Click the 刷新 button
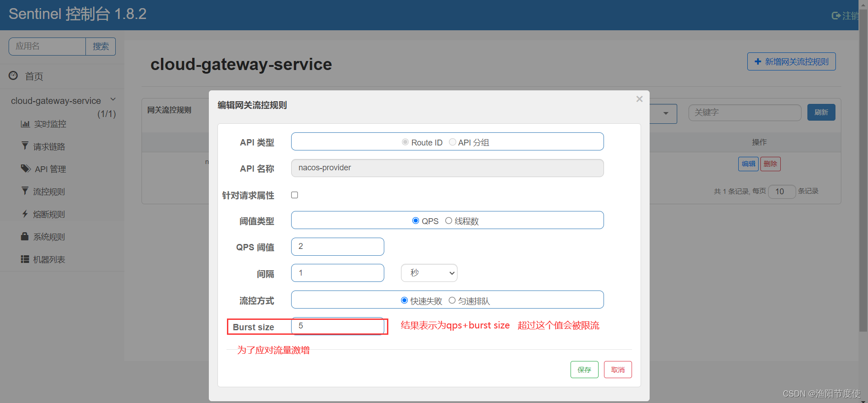 pyautogui.click(x=821, y=112)
